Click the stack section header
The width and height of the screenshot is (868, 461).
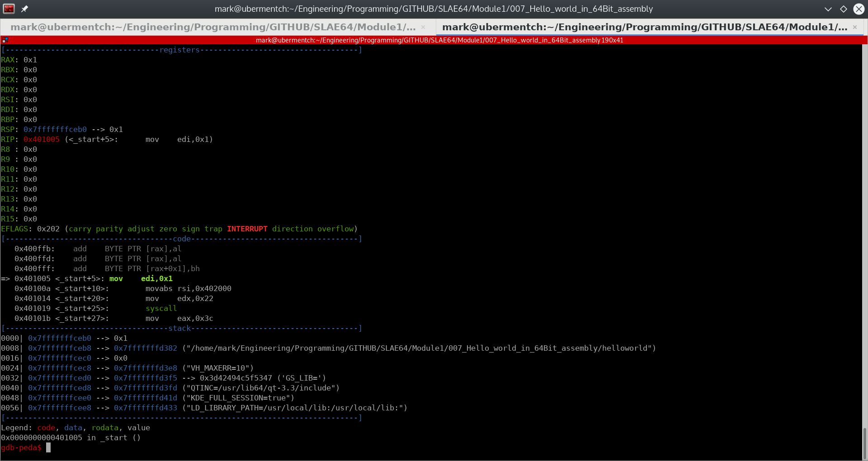[179, 328]
